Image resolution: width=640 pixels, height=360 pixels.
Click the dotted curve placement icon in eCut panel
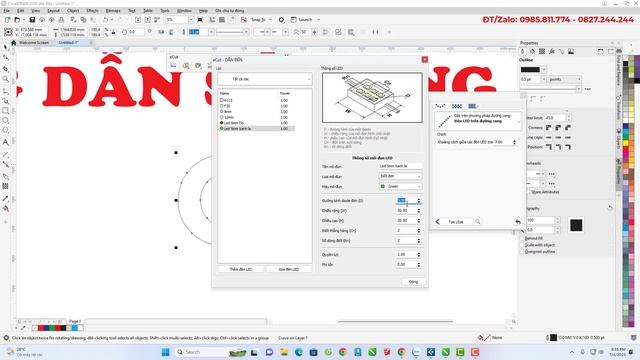coord(440,106)
